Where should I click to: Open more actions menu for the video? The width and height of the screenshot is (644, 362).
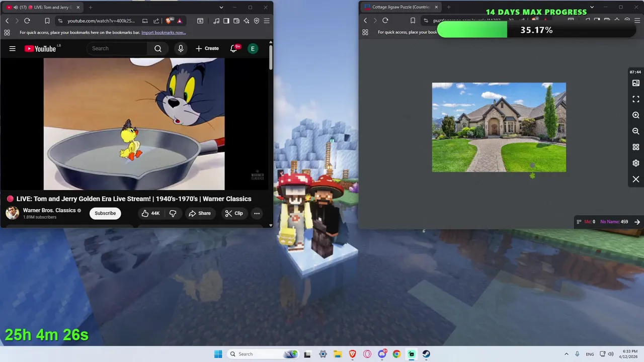(x=257, y=213)
